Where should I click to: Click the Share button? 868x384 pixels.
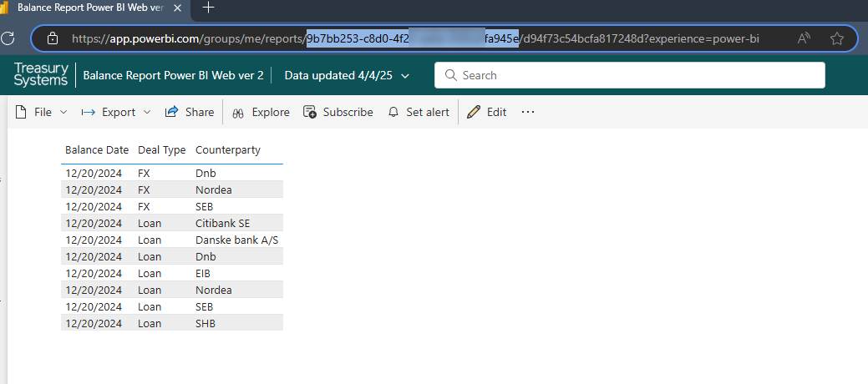tap(190, 112)
